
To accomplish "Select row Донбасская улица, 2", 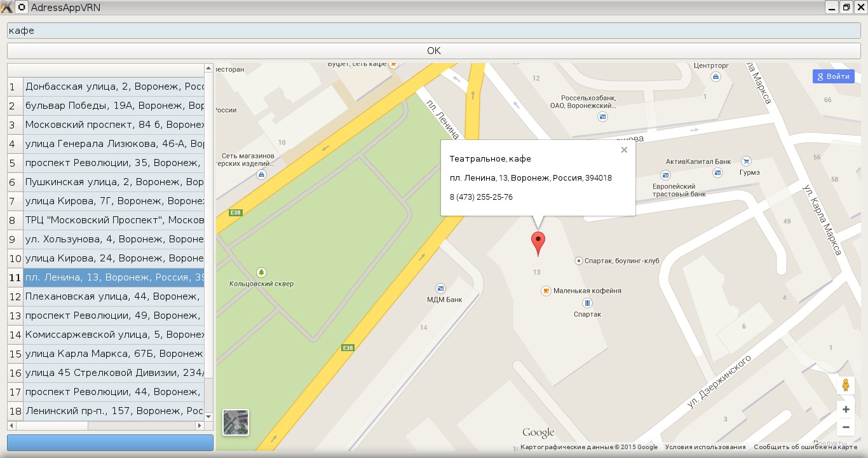I will click(x=114, y=87).
